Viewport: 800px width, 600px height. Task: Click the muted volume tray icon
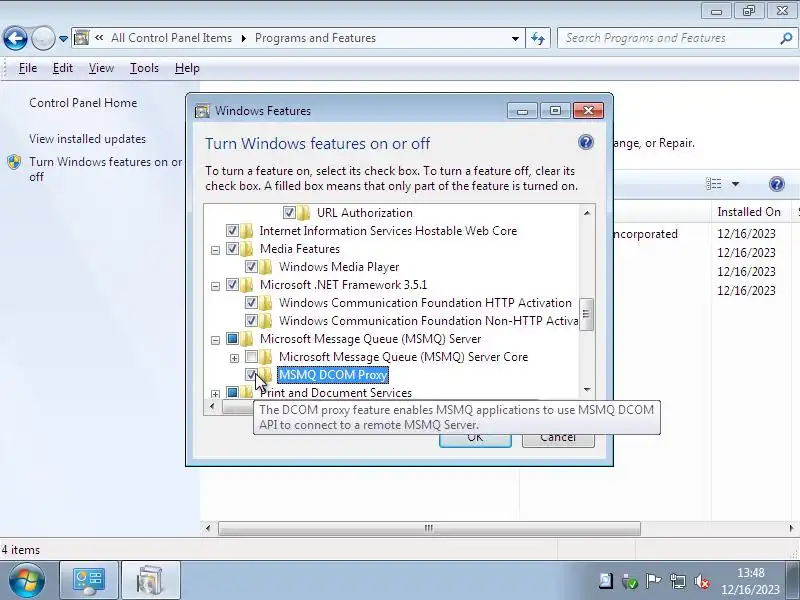702,581
